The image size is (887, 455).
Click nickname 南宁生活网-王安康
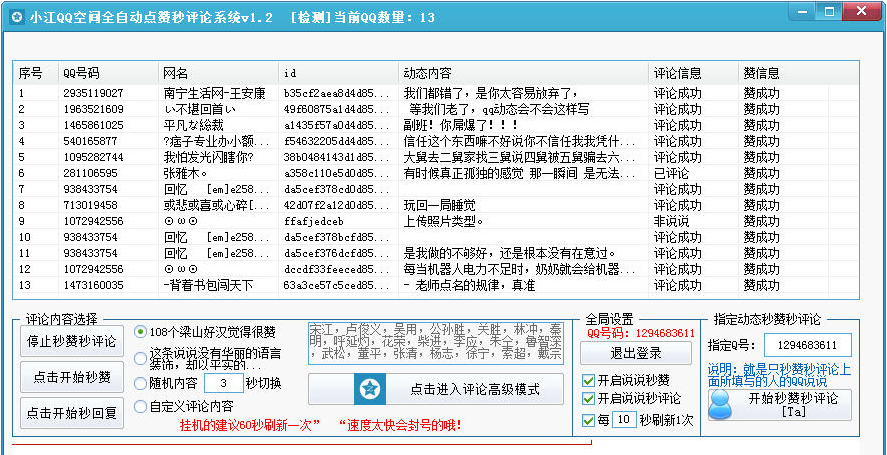[x=214, y=93]
